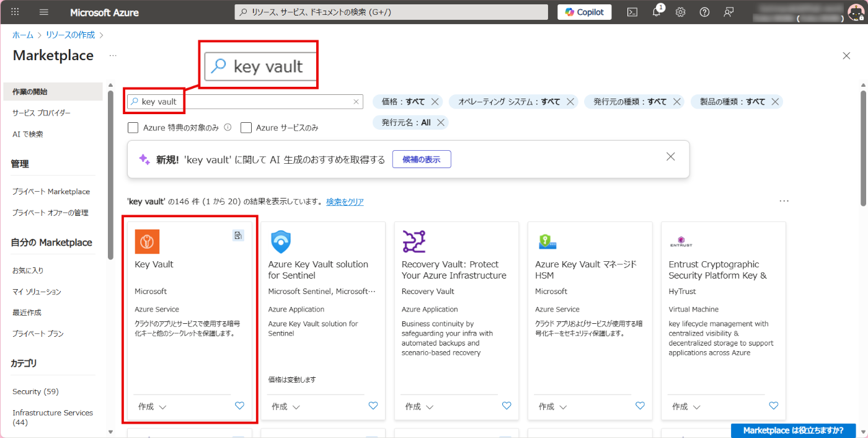Remove the 製品の種類 filter chip
Image resolution: width=868 pixels, height=438 pixels.
coord(775,102)
